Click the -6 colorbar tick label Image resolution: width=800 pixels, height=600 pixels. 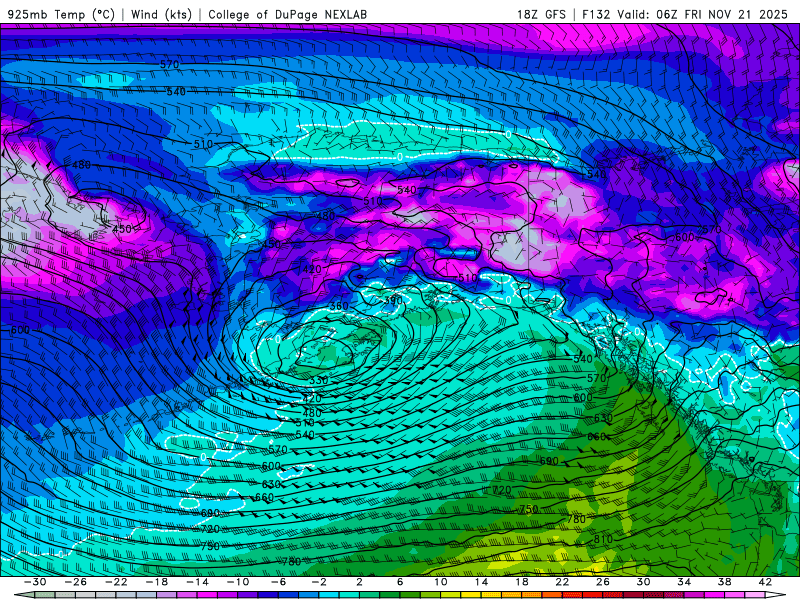click(x=279, y=582)
